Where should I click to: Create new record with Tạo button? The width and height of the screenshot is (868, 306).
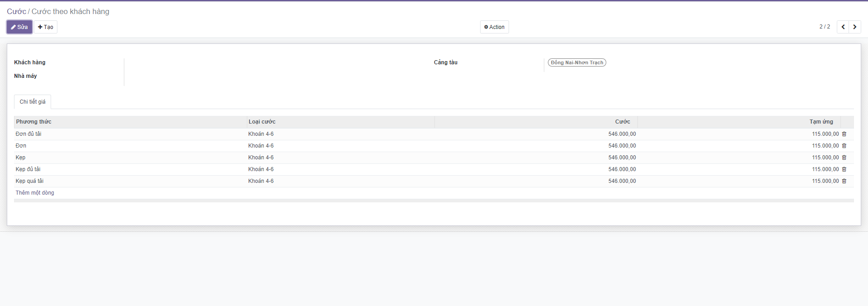tap(46, 27)
